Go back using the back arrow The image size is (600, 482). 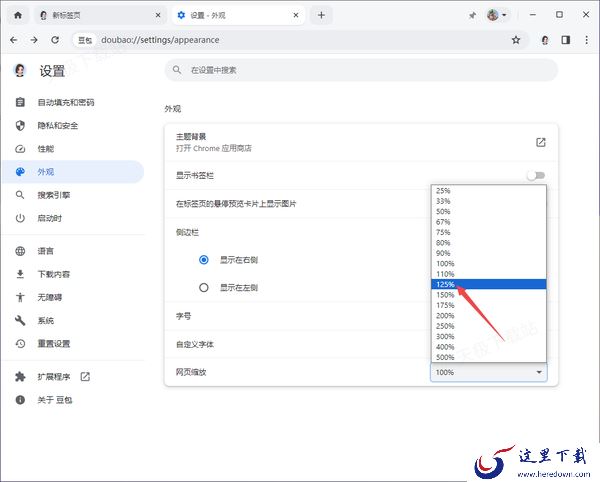point(13,40)
